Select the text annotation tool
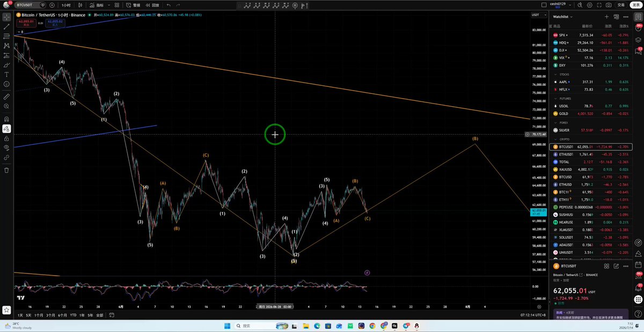Image resolution: width=644 pixels, height=332 pixels. click(x=6, y=75)
